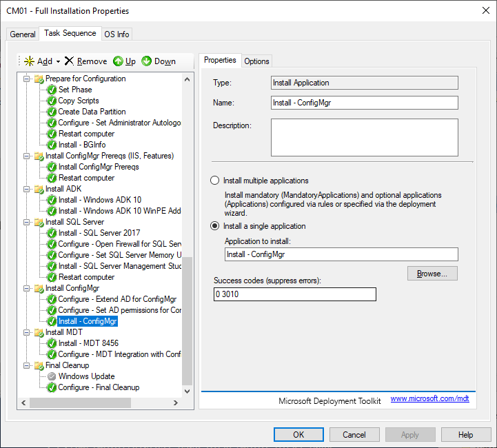
Task: Click the tree scroll right arrow
Action: tap(176, 403)
